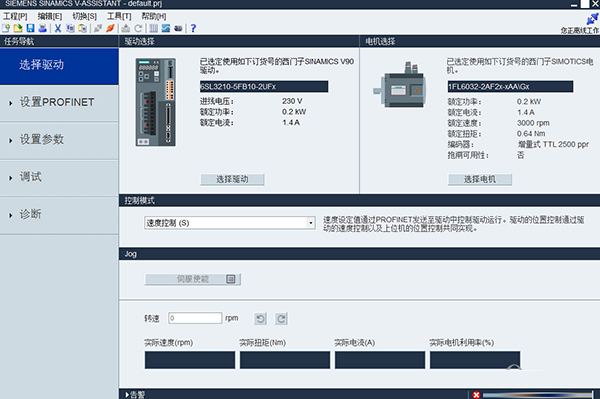Open the parameter list view icon

[x=153, y=28]
